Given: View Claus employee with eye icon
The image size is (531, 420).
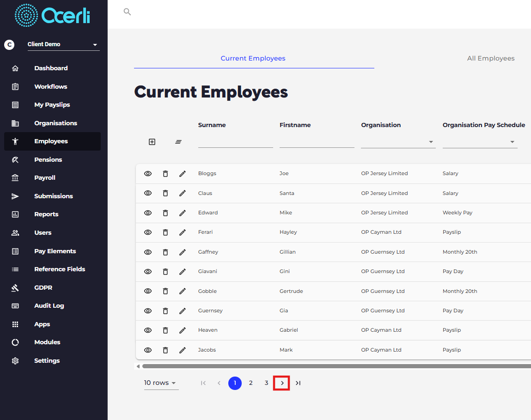Looking at the screenshot, I should pyautogui.click(x=148, y=193).
